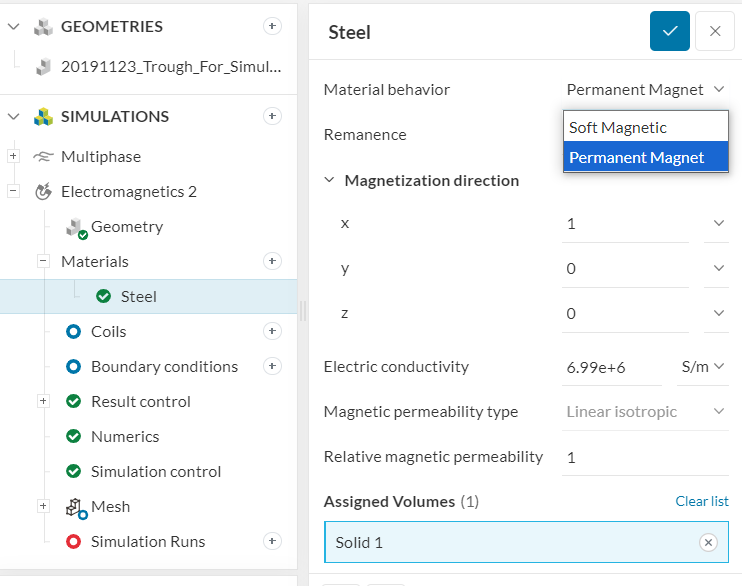Click the Clear list link

pos(701,501)
